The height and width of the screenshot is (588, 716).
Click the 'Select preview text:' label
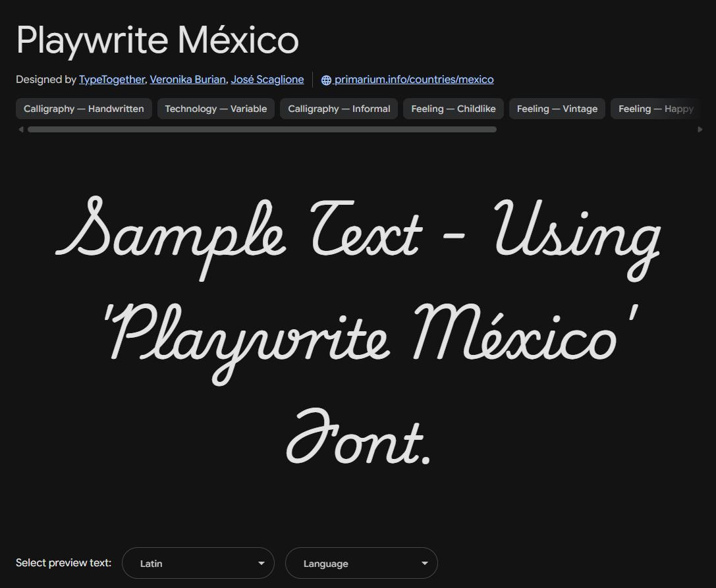[x=63, y=563]
